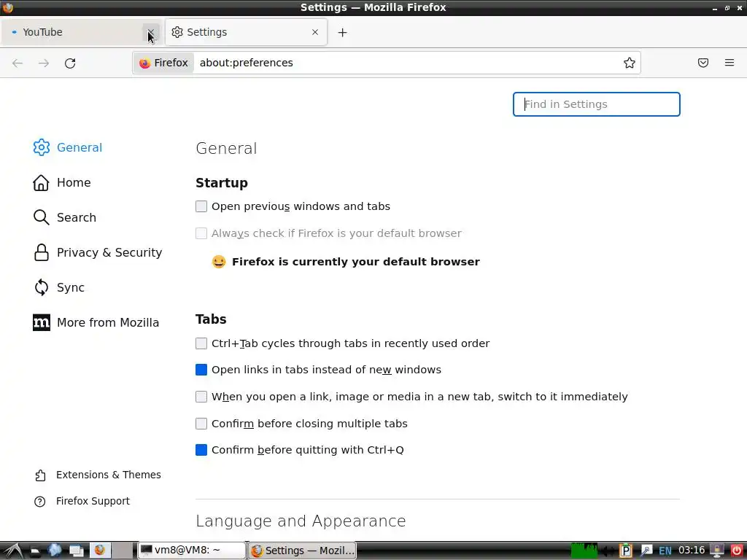Click 'Firefox is currently your default browser' text
The image size is (747, 560).
355,262
